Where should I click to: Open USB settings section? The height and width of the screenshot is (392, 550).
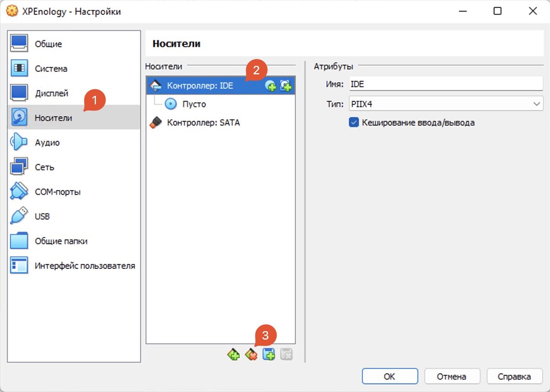(x=74, y=216)
